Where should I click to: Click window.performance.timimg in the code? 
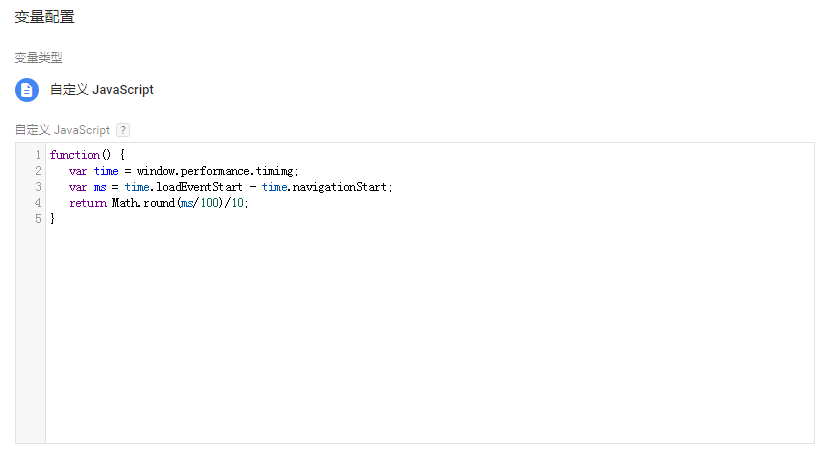click(x=217, y=171)
